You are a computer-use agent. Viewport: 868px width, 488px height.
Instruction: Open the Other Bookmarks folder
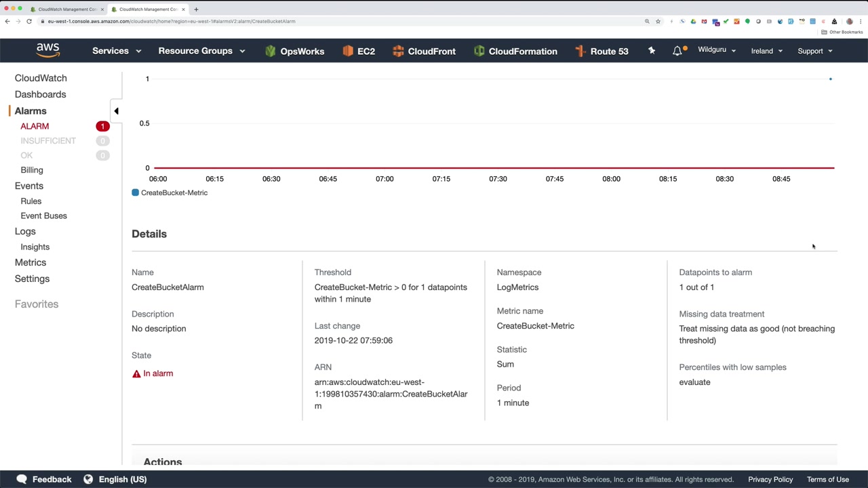[x=841, y=32]
